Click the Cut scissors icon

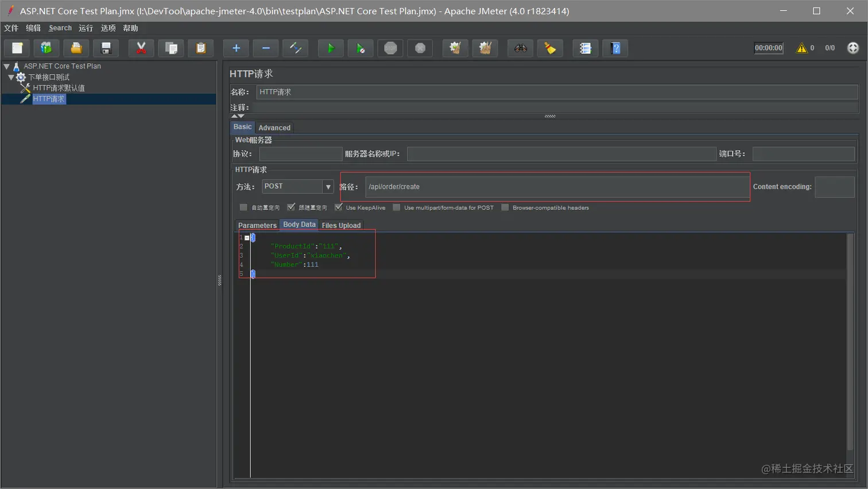141,48
